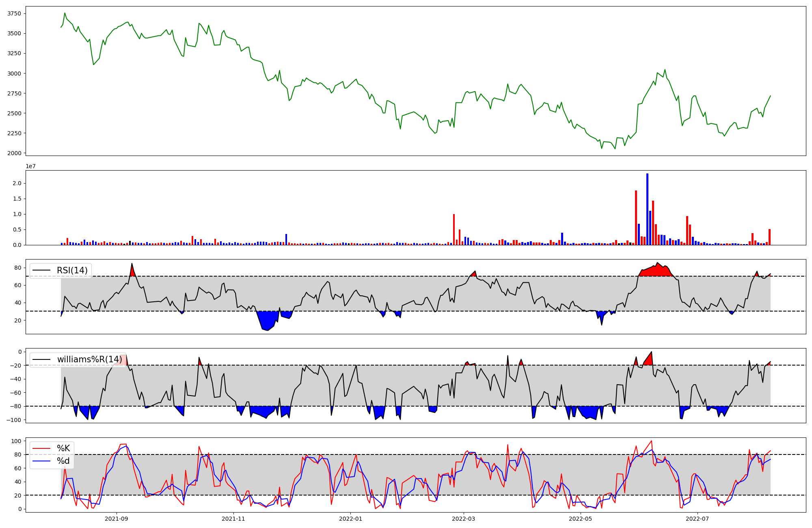The image size is (812, 528).
Task: Click the %K legend text
Action: coord(63,448)
